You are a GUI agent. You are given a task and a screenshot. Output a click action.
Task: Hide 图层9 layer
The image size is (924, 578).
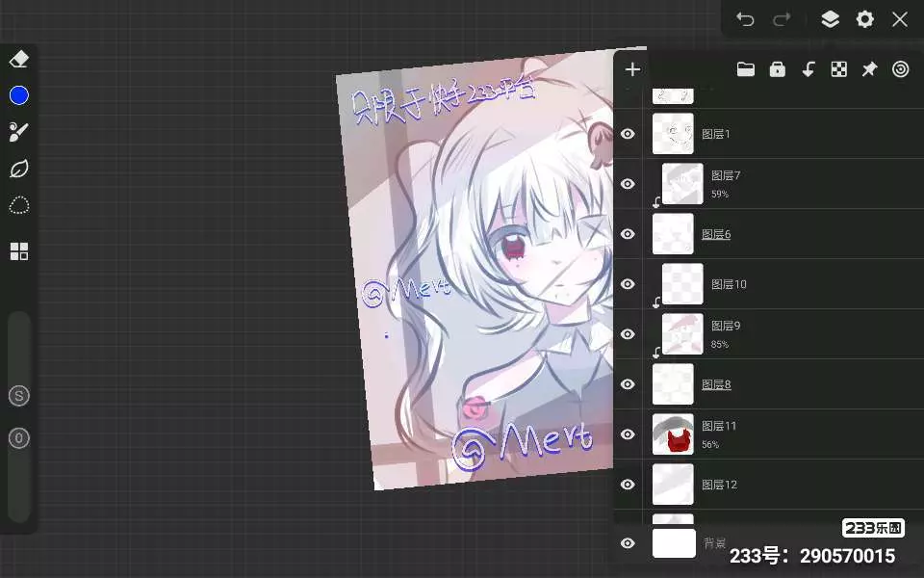tap(628, 334)
